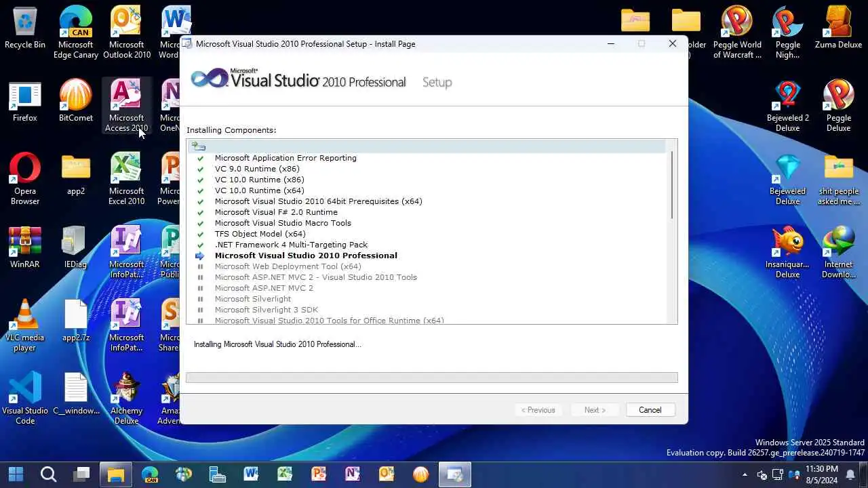The width and height of the screenshot is (868, 488).
Task: Select the C__window... file icon on desktop
Action: point(76,394)
